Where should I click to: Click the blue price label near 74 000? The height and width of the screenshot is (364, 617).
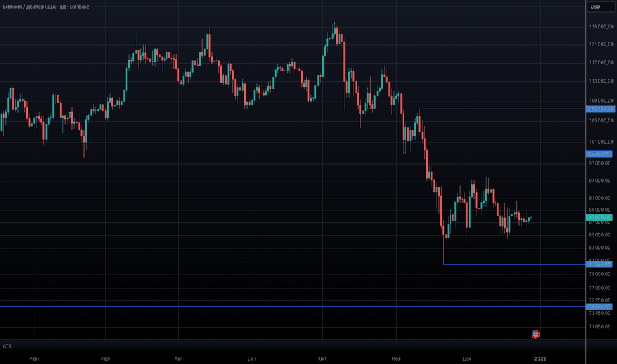coord(600,306)
